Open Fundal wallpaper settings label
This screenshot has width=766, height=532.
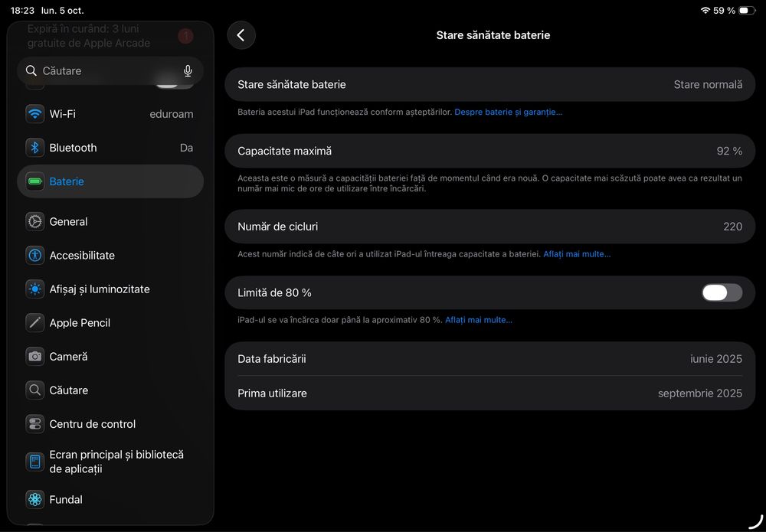point(66,499)
